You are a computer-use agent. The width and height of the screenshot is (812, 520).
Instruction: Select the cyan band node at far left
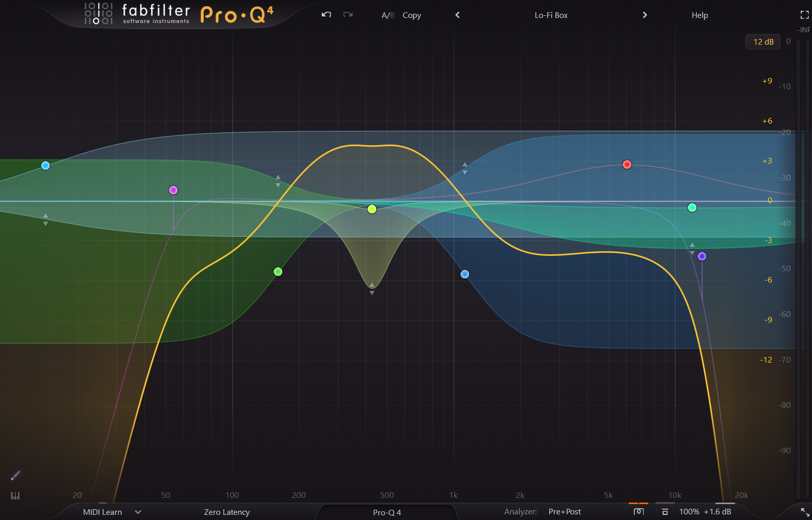(46, 165)
